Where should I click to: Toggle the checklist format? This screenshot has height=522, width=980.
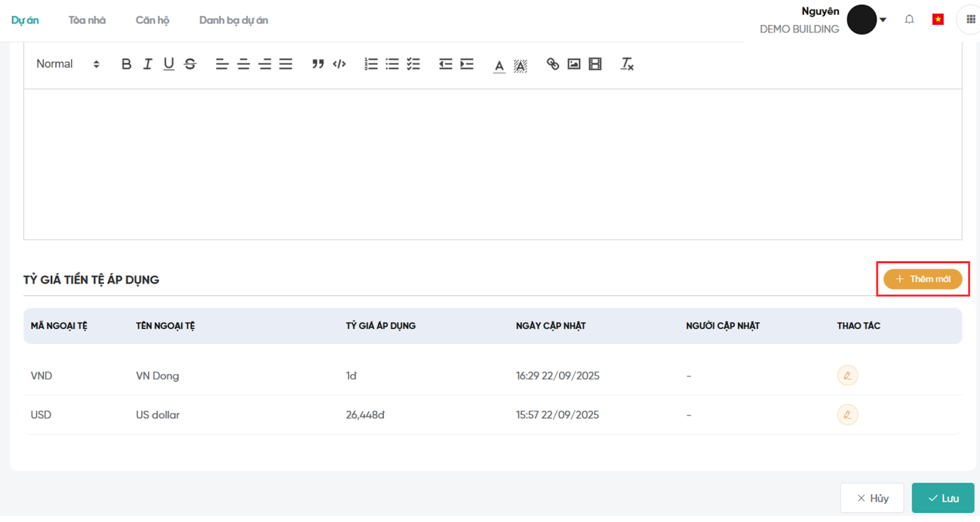(x=413, y=64)
